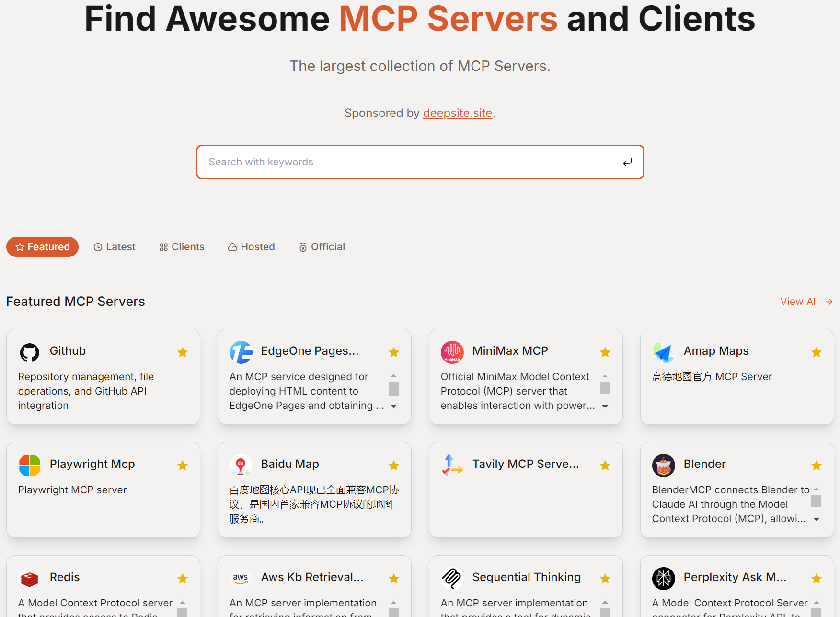
Task: Focus the Search with keywords field
Action: 420,162
